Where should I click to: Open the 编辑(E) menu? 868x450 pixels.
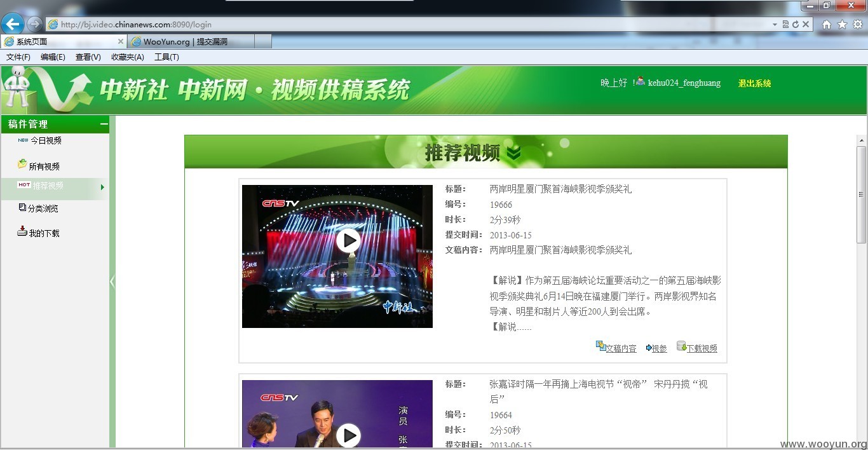[x=53, y=57]
